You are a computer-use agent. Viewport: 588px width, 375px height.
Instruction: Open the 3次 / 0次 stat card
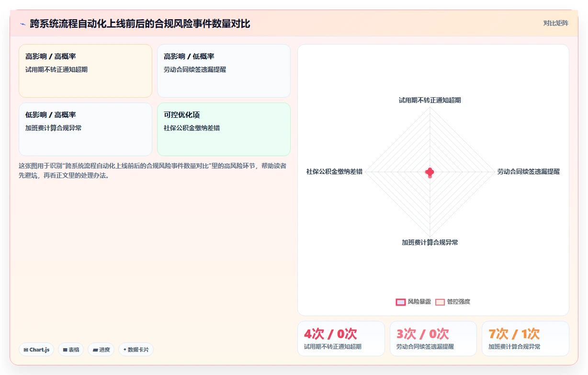433,339
